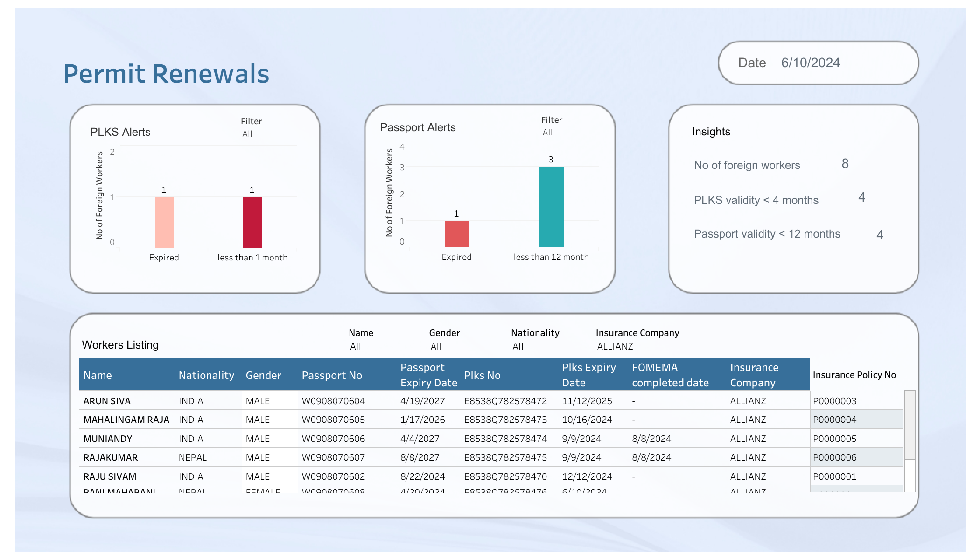Screen dimensions: 980x560
Task: Click the Gender column header
Action: click(x=263, y=375)
